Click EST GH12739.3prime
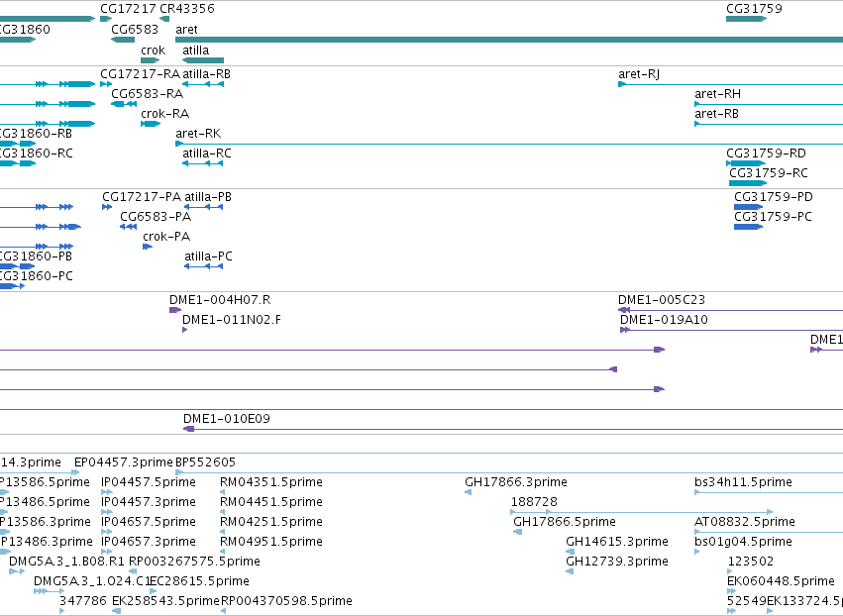 pyautogui.click(x=617, y=562)
